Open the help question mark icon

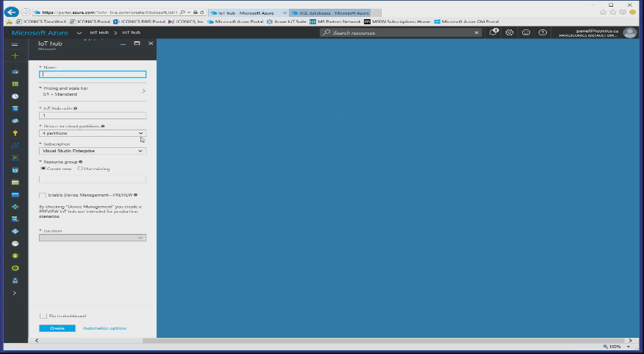click(x=543, y=32)
